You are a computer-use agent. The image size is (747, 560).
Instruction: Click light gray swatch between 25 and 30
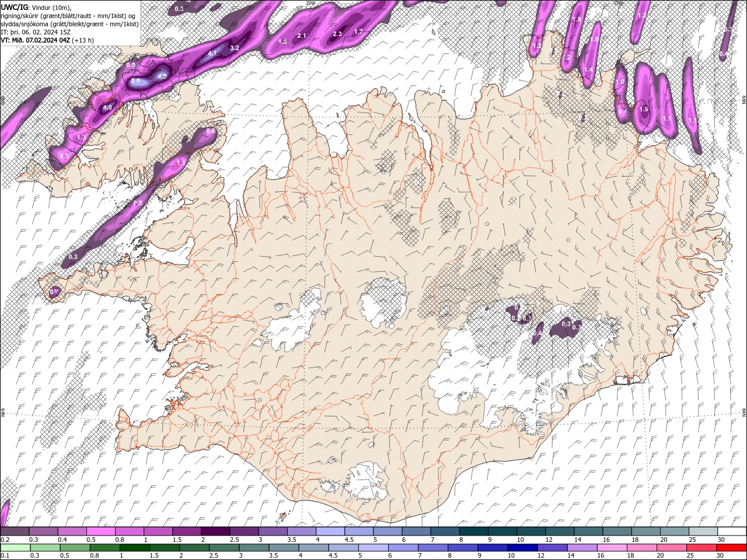(703, 531)
